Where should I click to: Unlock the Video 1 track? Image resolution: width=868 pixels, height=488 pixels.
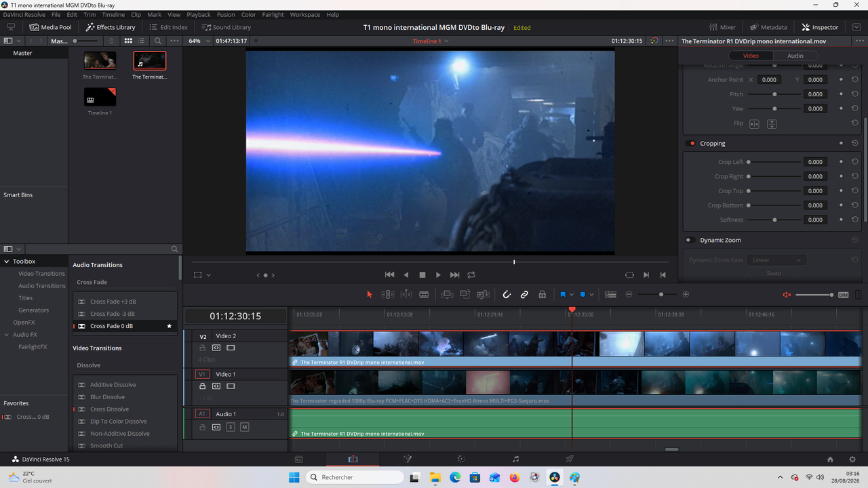coord(202,386)
